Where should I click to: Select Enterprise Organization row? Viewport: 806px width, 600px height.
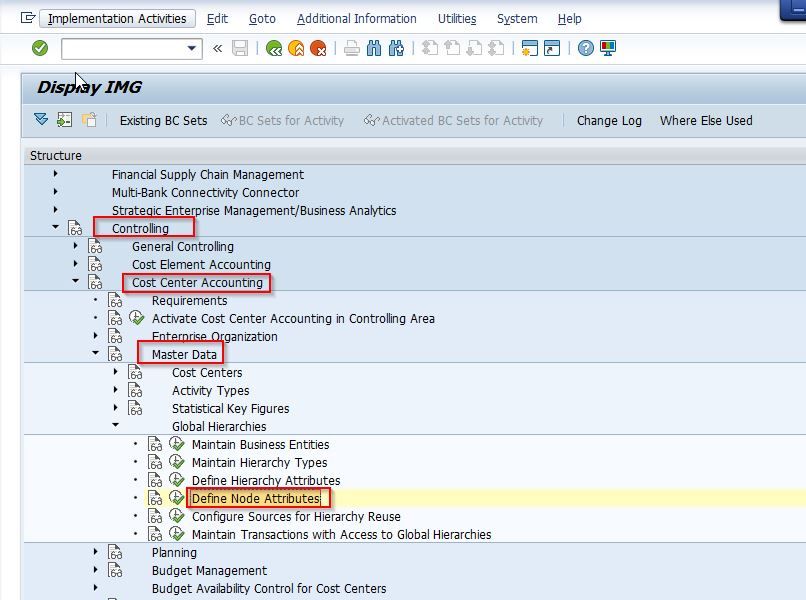click(x=214, y=337)
